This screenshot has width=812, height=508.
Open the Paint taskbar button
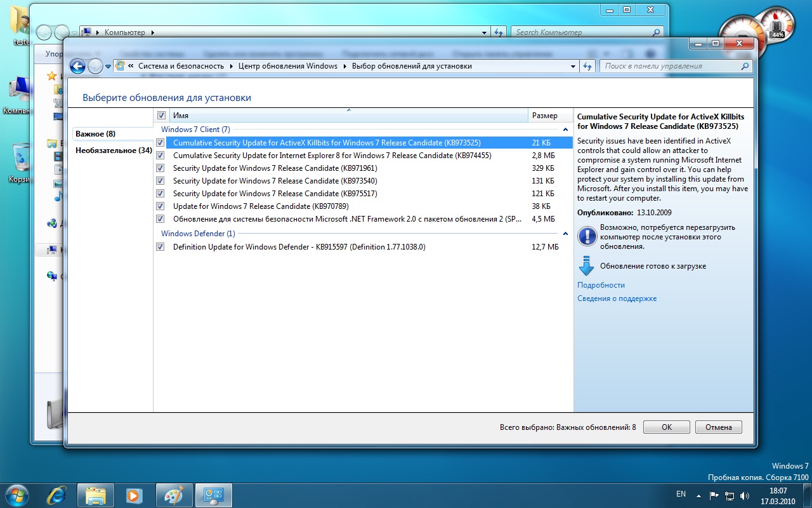174,495
